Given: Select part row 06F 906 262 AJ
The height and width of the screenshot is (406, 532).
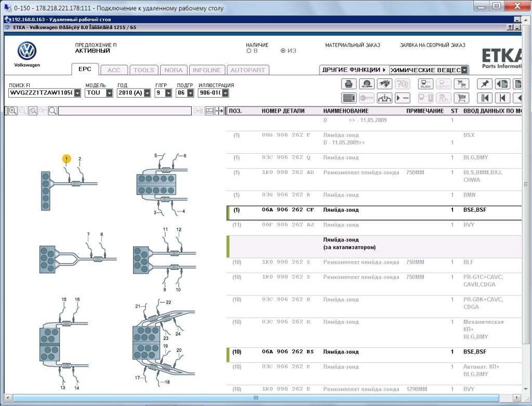Looking at the screenshot, I should [x=374, y=227].
